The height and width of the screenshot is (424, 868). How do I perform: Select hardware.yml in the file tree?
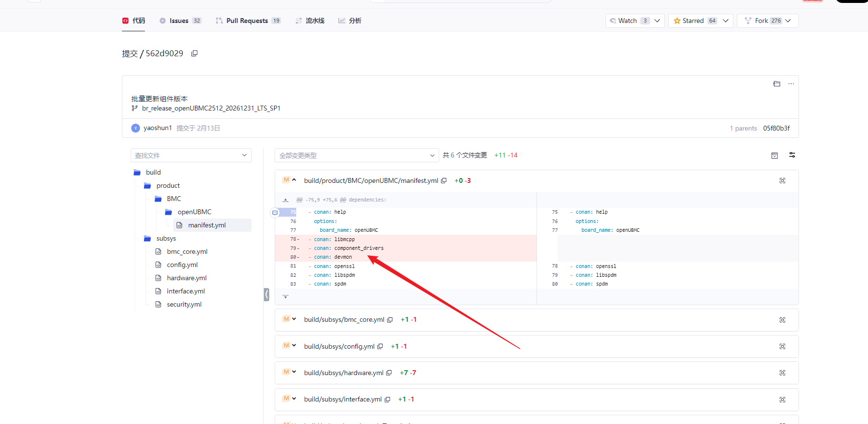click(187, 278)
